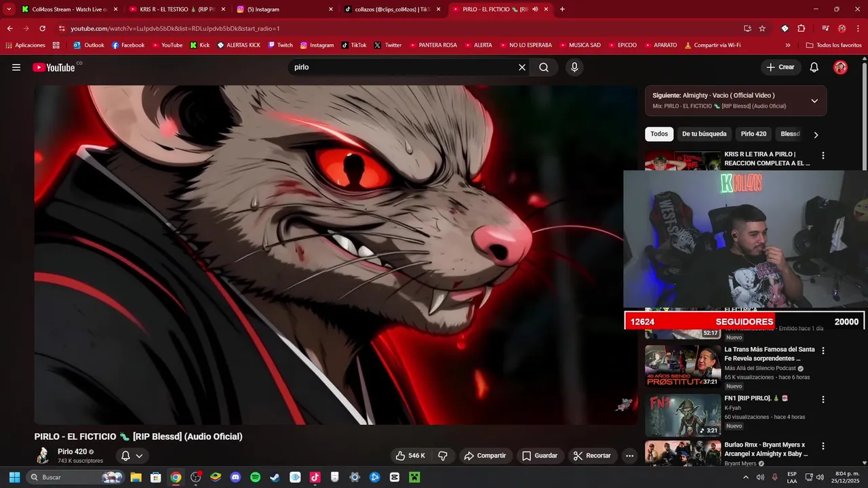868x488 pixels.
Task: Open the Kick bookmark
Action: (x=200, y=45)
